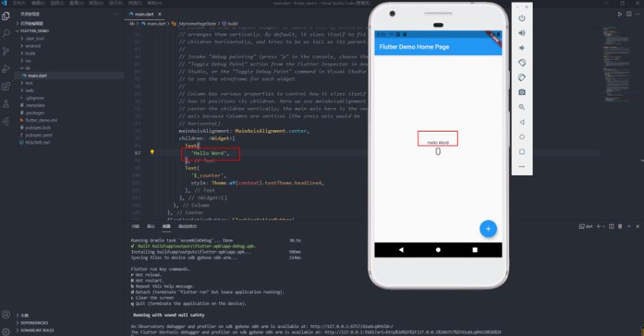Open the Source Control view

point(6,51)
